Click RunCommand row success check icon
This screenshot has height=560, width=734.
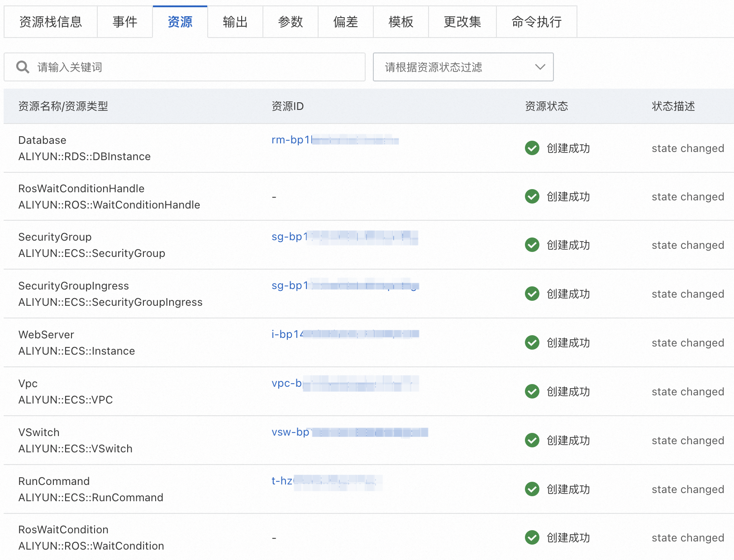point(532,489)
